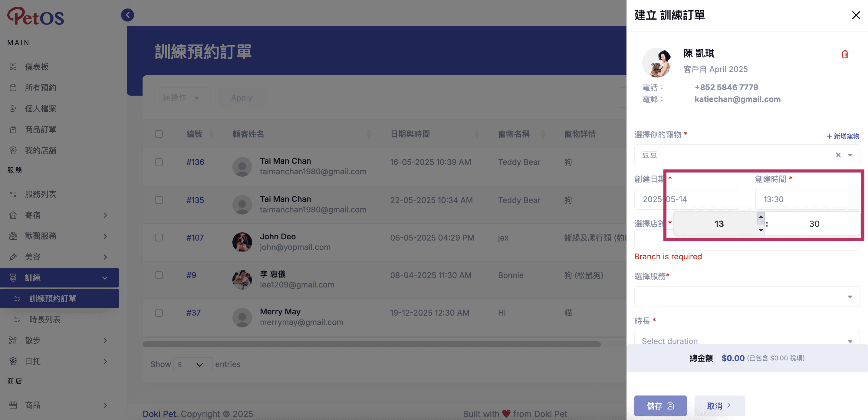Open 儀表板 from the sidebar
Viewport: 868px width, 420px height.
[x=37, y=67]
